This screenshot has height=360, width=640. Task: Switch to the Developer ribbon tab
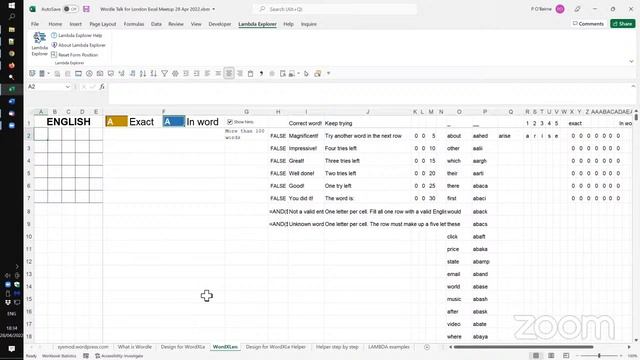pos(220,24)
